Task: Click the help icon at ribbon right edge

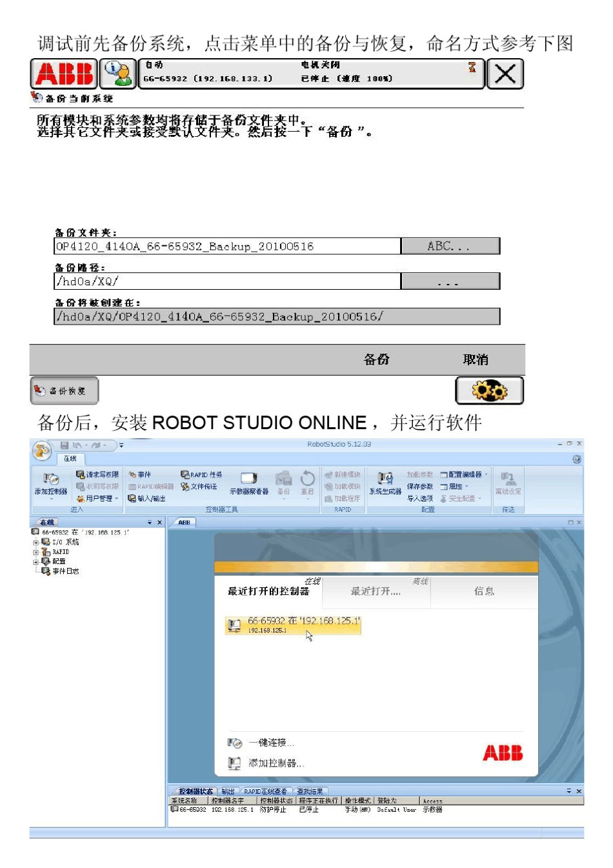Action: pyautogui.click(x=577, y=459)
